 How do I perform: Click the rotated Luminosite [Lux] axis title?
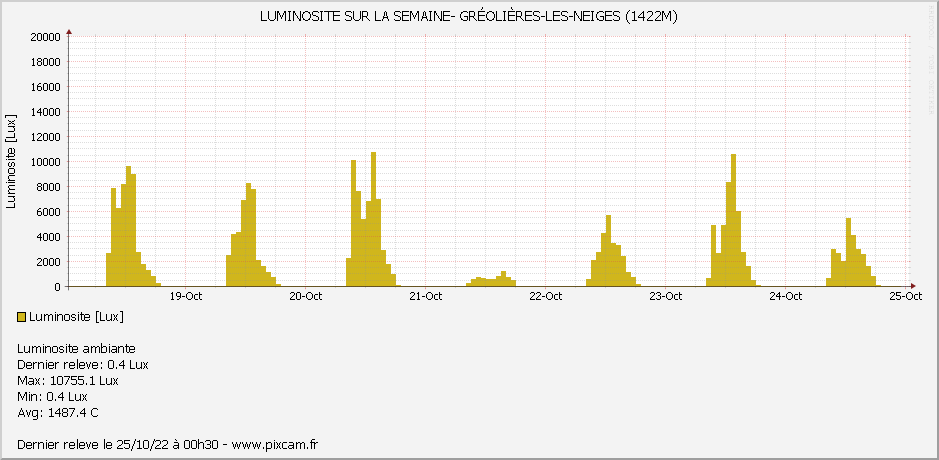tap(11, 162)
